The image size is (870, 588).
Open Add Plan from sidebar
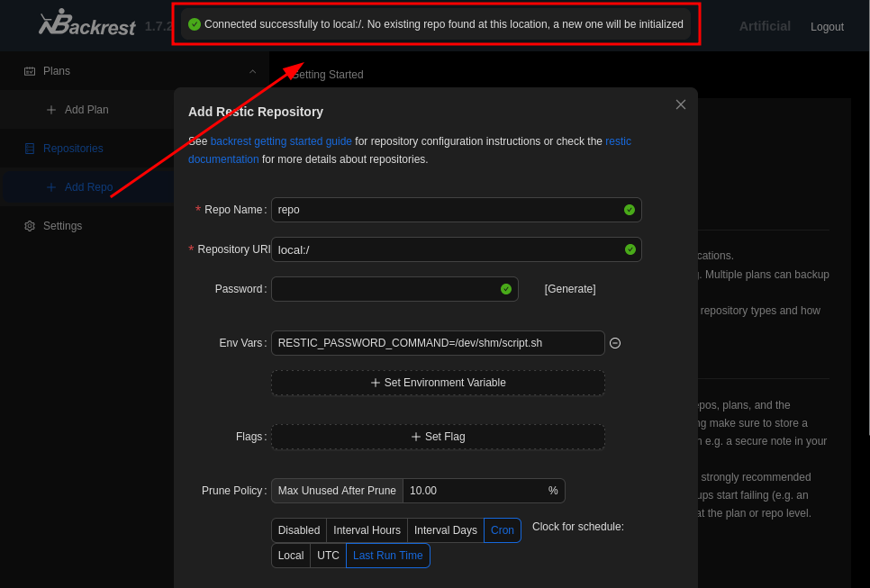[x=86, y=110]
